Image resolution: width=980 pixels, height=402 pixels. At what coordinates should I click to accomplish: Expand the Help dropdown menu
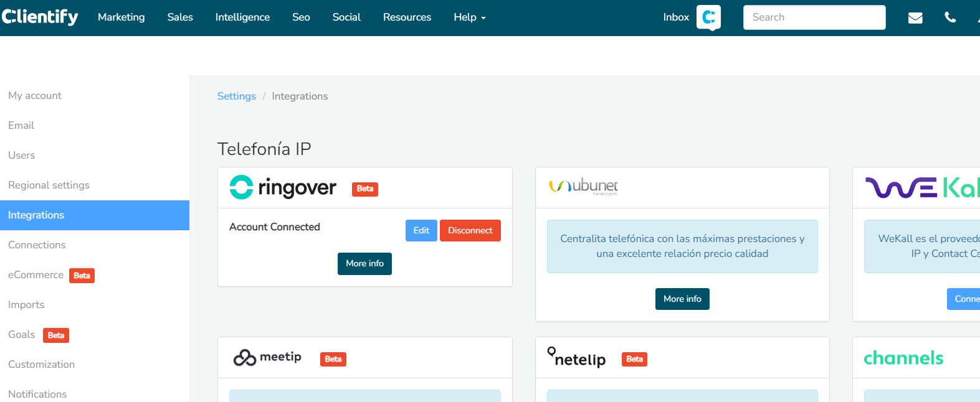pyautogui.click(x=469, y=17)
